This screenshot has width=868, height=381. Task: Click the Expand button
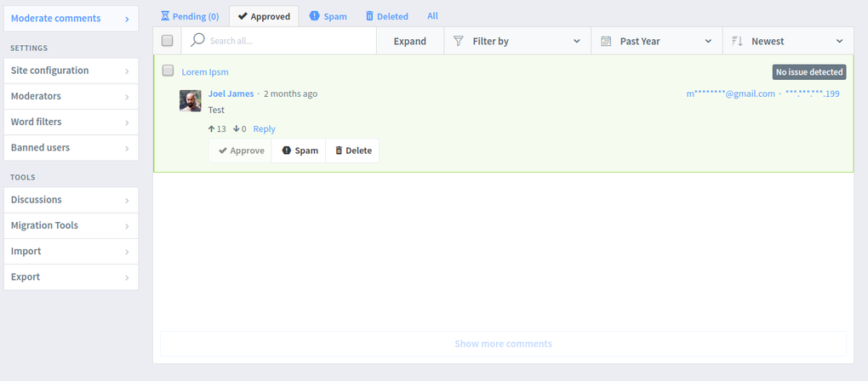click(410, 41)
